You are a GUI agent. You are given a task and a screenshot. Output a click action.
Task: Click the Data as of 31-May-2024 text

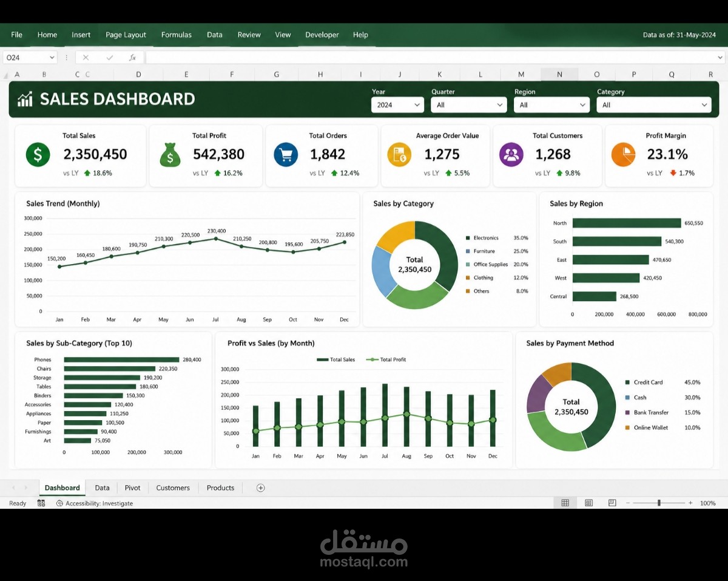coord(679,35)
